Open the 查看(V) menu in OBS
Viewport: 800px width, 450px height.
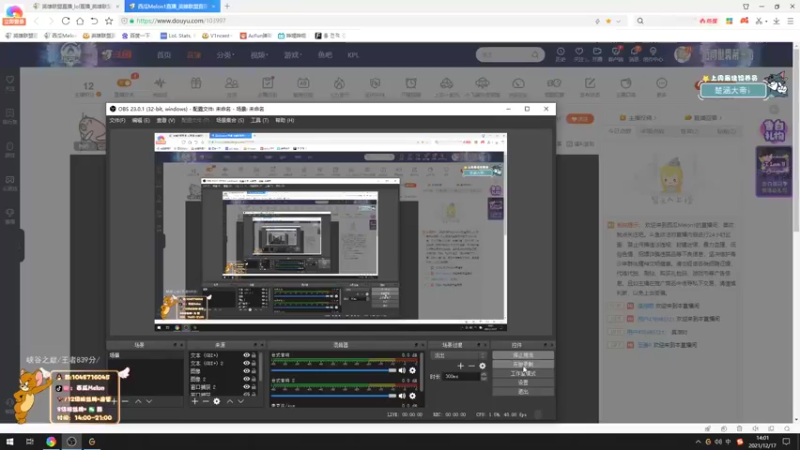click(165, 120)
